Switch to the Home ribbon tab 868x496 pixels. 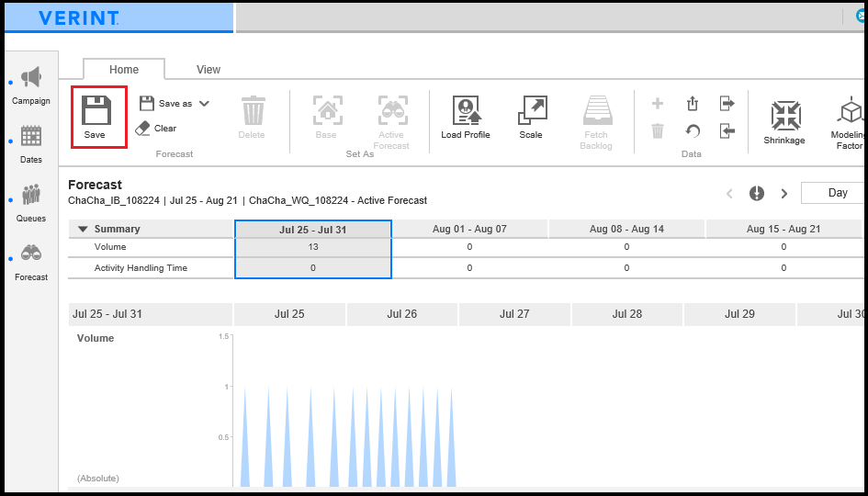pyautogui.click(x=124, y=69)
